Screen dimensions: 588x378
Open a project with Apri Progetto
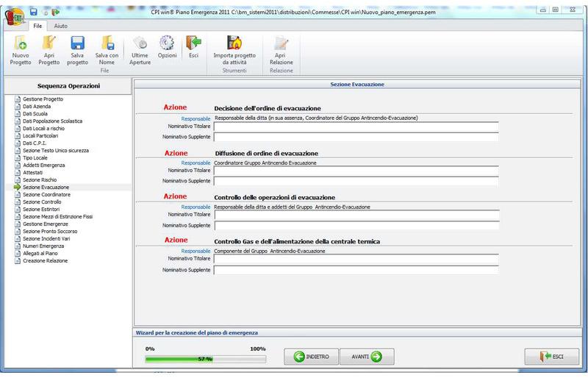click(49, 46)
